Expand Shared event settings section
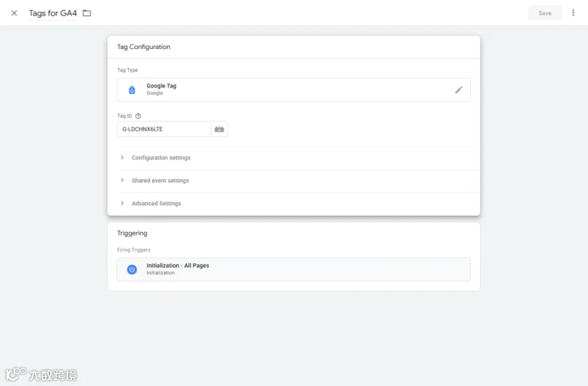This screenshot has height=386, width=588. [x=293, y=181]
